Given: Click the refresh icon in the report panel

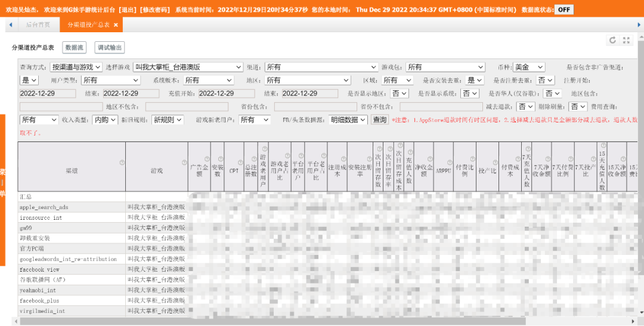Looking at the screenshot, I should 612,40.
